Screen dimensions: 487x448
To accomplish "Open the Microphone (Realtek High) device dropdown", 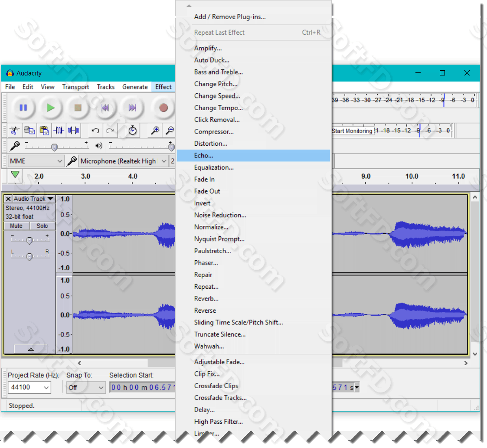I will 124,161.
